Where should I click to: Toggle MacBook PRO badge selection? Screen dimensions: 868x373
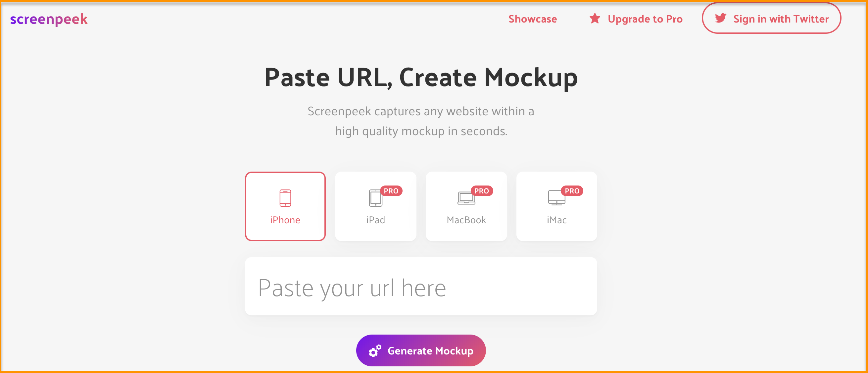[482, 191]
